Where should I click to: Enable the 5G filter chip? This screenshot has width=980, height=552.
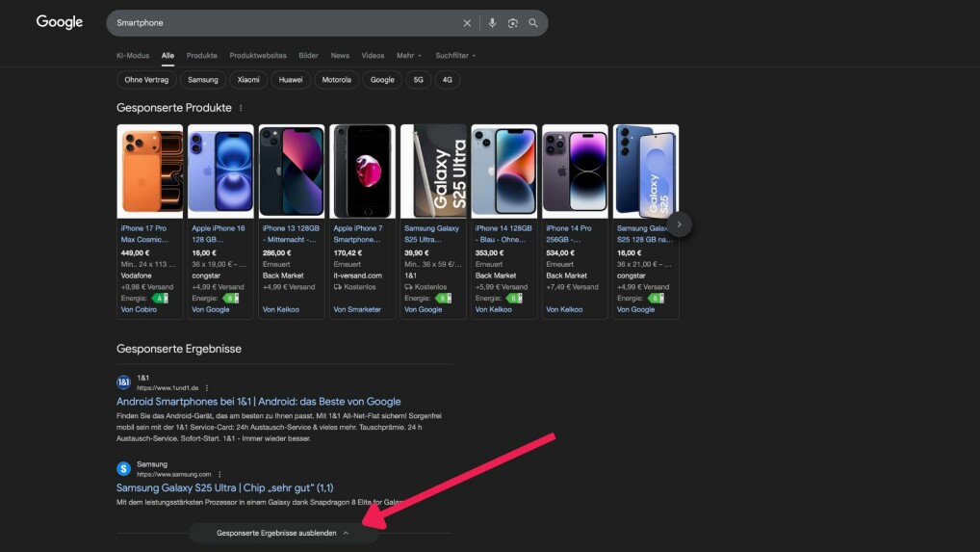[x=418, y=80]
